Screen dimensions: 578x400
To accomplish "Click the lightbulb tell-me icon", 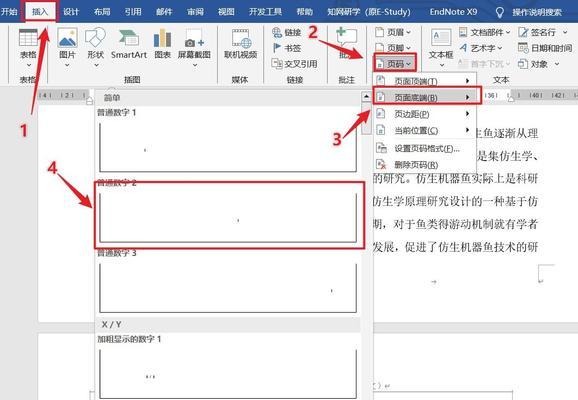I will click(x=499, y=12).
